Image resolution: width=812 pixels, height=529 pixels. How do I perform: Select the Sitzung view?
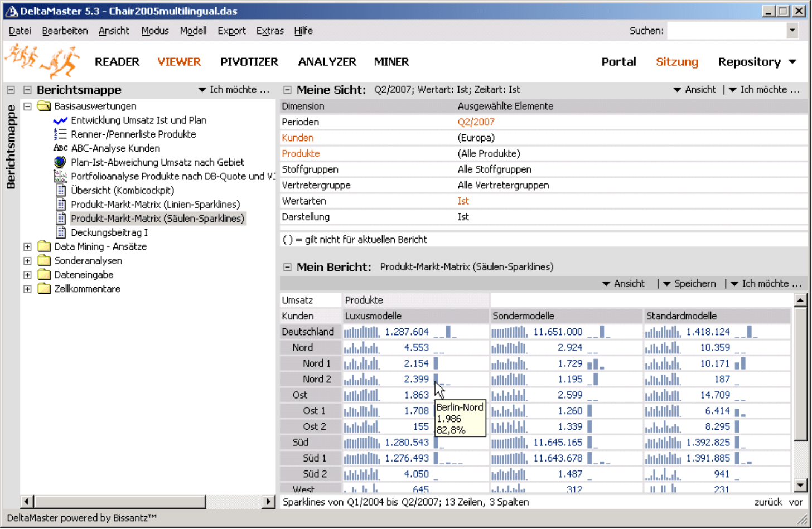(677, 62)
